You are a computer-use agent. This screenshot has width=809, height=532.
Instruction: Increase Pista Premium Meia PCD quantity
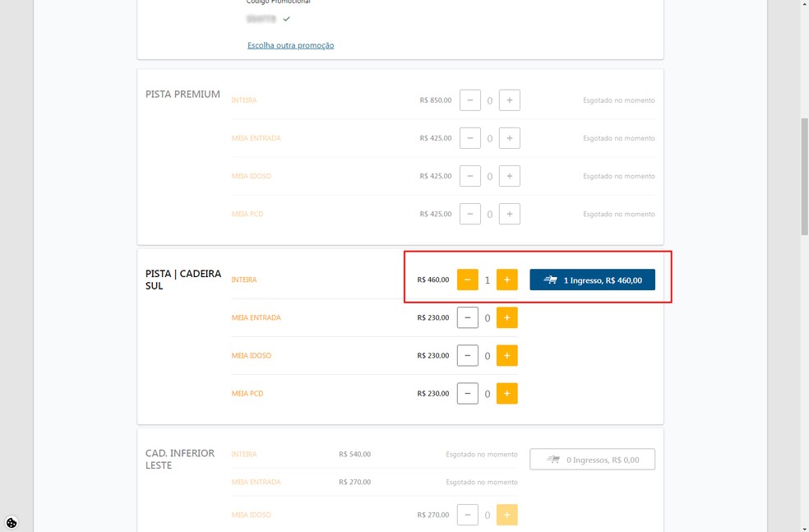[509, 214]
